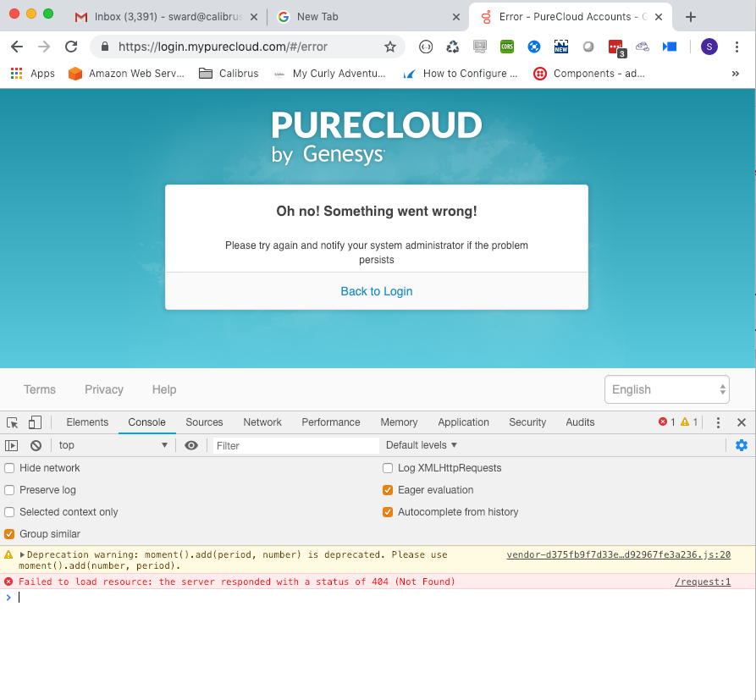
Task: Show the console sidebar
Action: pyautogui.click(x=12, y=444)
